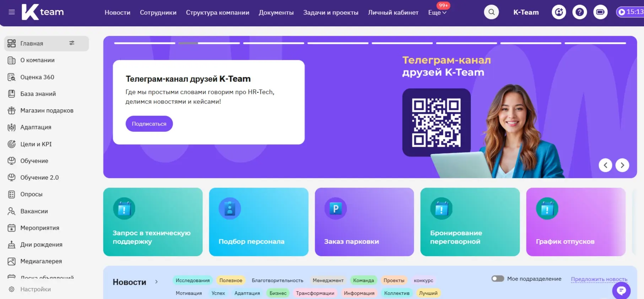This screenshot has height=299, width=644.
Task: Open the Бронирование переговорной card
Action: pyautogui.click(x=470, y=222)
